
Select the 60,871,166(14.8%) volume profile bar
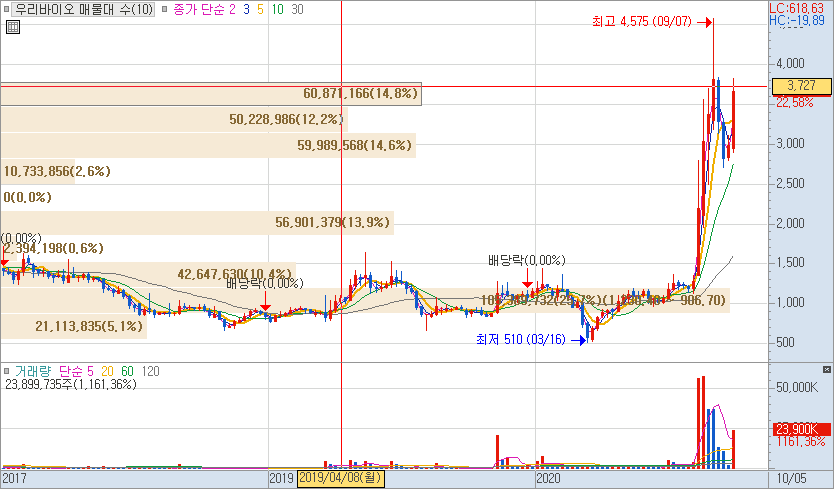coord(211,94)
